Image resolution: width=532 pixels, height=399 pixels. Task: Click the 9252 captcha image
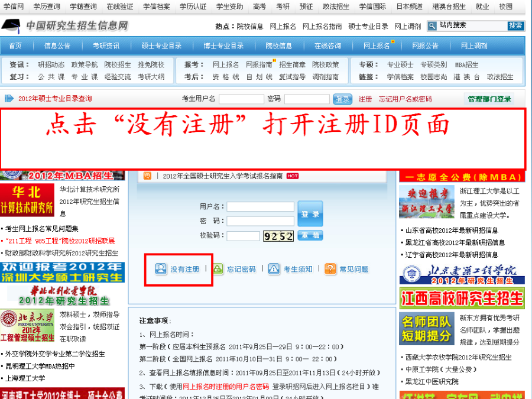pos(278,236)
